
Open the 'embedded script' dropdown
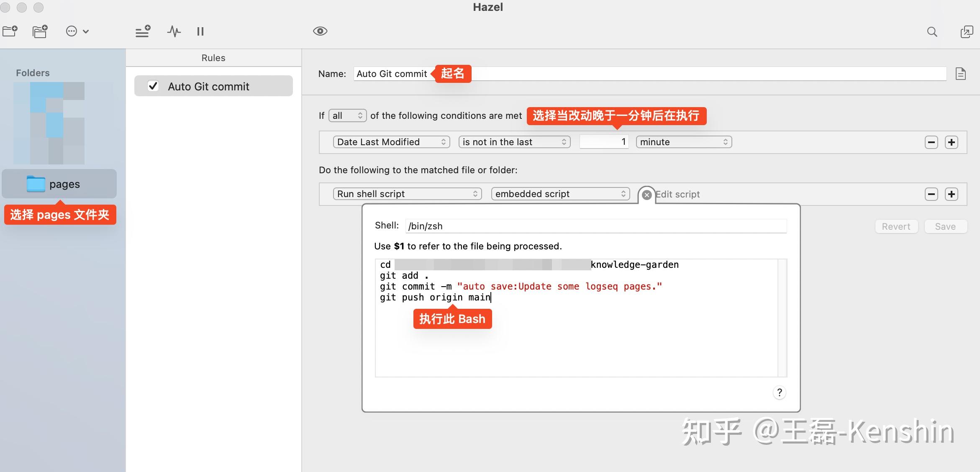(560, 194)
